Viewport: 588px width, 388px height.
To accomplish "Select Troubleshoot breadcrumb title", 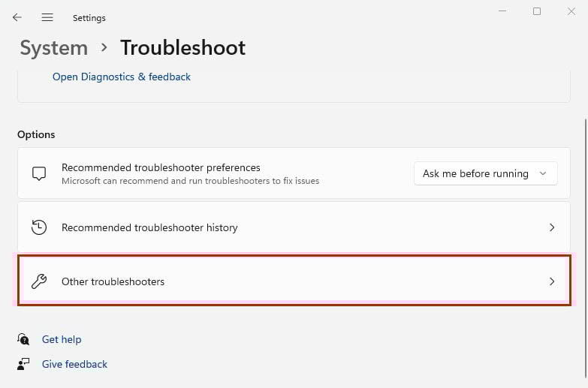I will 183,48.
